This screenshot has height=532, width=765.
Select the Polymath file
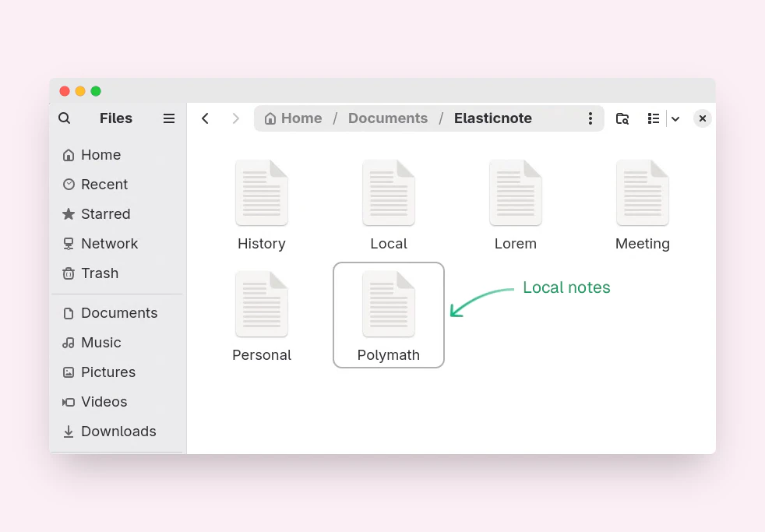coord(389,315)
